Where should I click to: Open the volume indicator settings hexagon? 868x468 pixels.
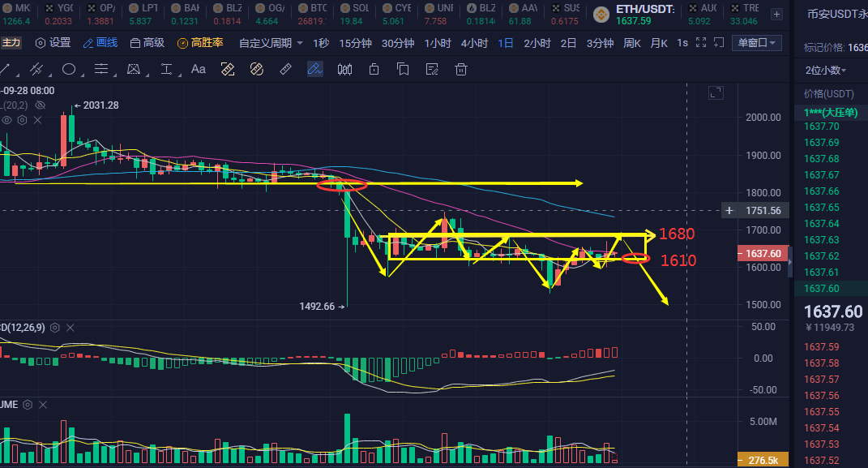click(28, 405)
